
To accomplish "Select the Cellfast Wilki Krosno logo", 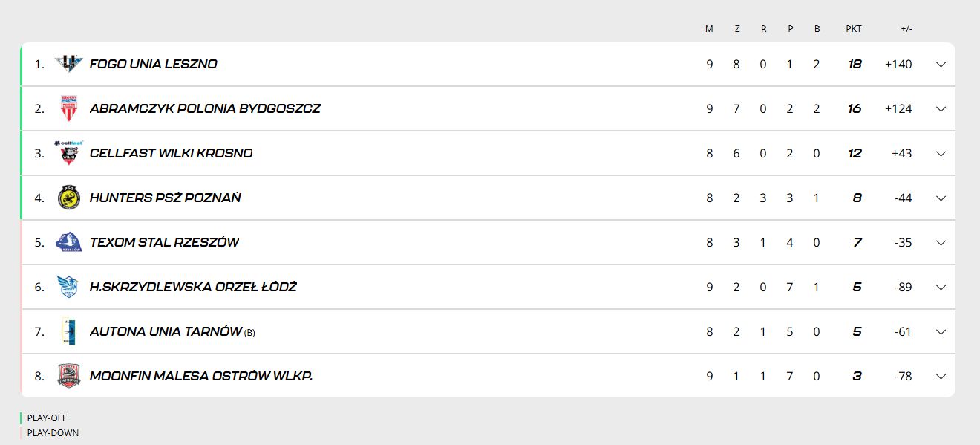I will [69, 152].
